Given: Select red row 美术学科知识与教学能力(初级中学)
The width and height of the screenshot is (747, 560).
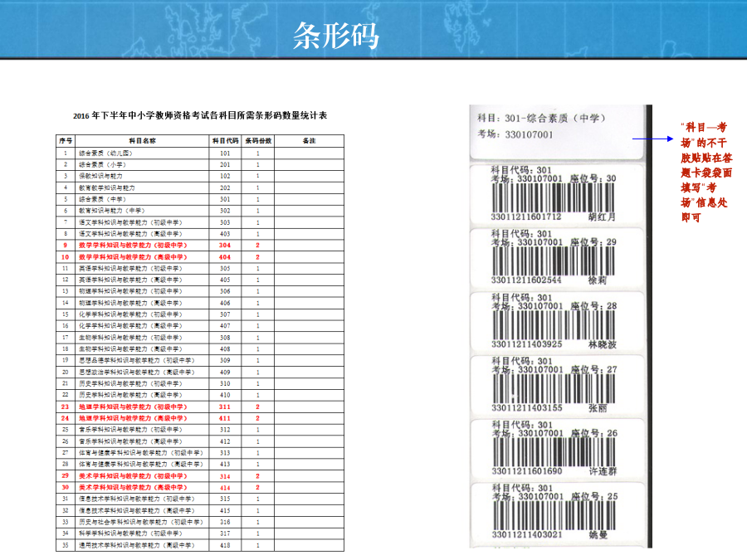Looking at the screenshot, I should pyautogui.click(x=200, y=475).
